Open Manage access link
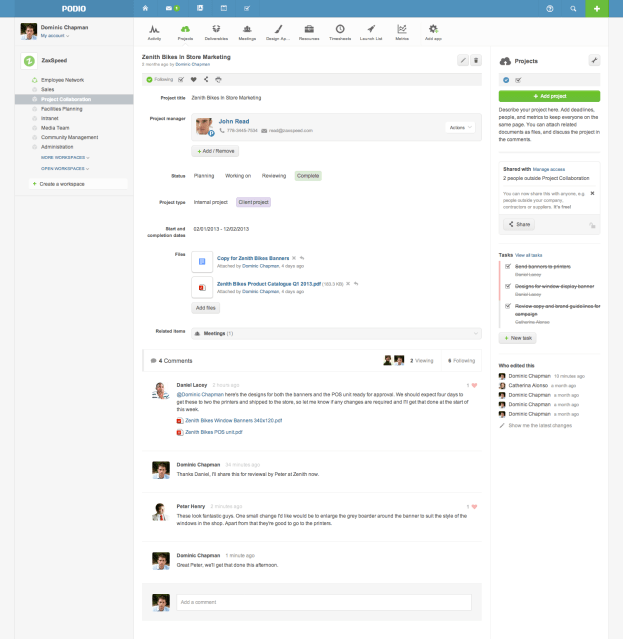 (x=548, y=170)
